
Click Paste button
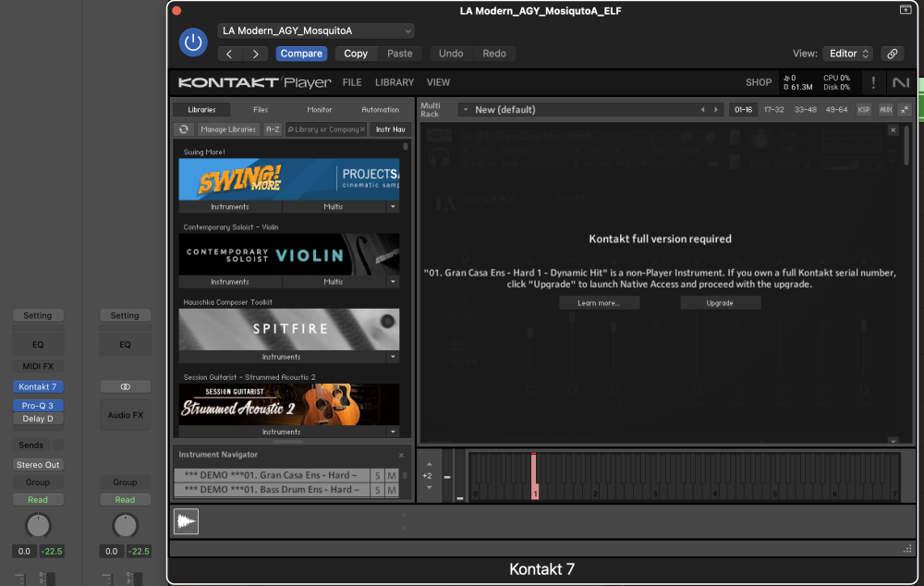[x=399, y=54]
